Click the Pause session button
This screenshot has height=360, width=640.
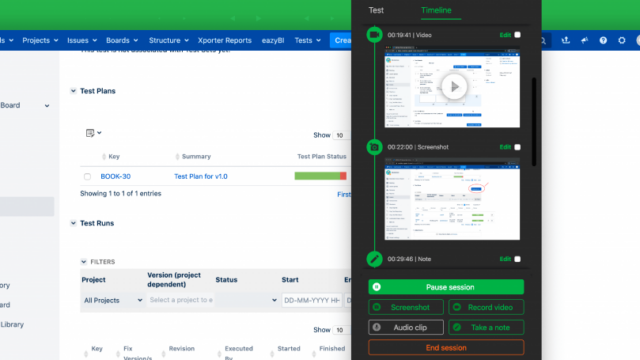pyautogui.click(x=446, y=287)
